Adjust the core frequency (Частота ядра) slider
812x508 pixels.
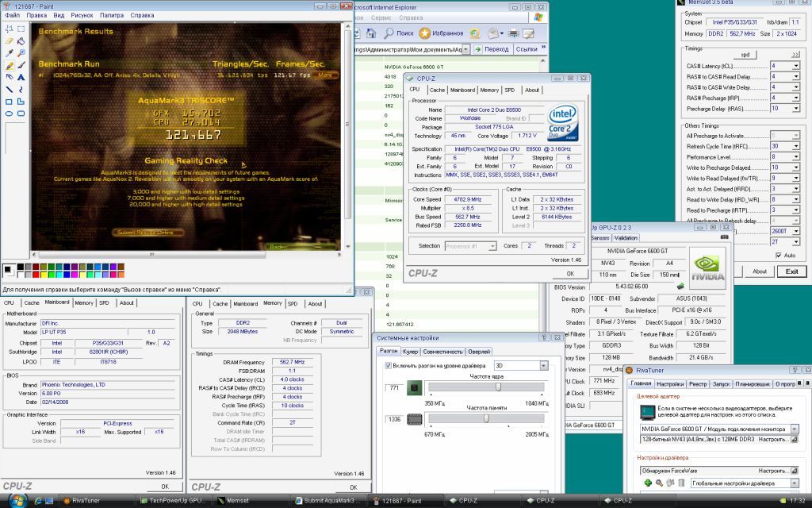498,387
